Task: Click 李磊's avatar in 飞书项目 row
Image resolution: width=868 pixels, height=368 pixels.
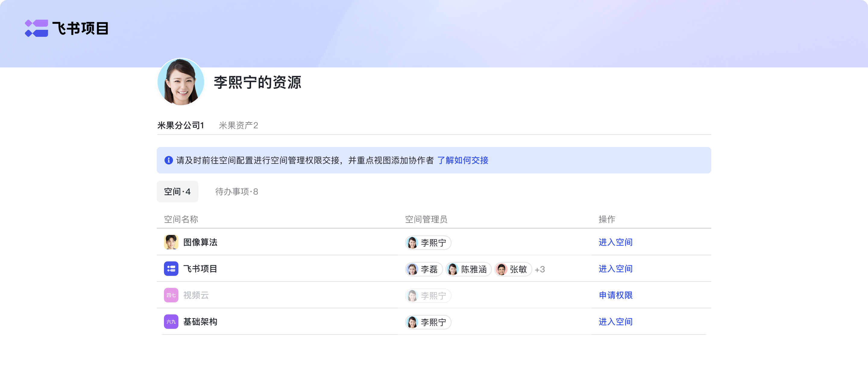Action: (x=412, y=269)
